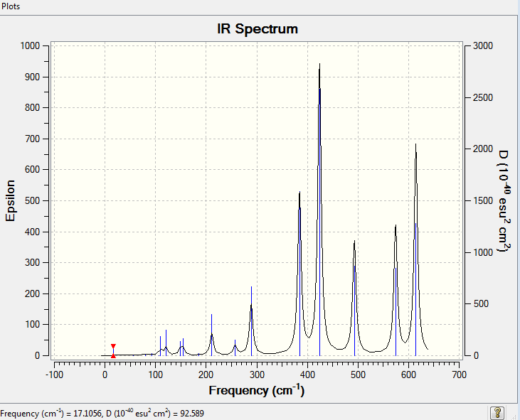The width and height of the screenshot is (520, 420).
Task: Select the blue peak line near 121 cm-1
Action: click(x=166, y=343)
